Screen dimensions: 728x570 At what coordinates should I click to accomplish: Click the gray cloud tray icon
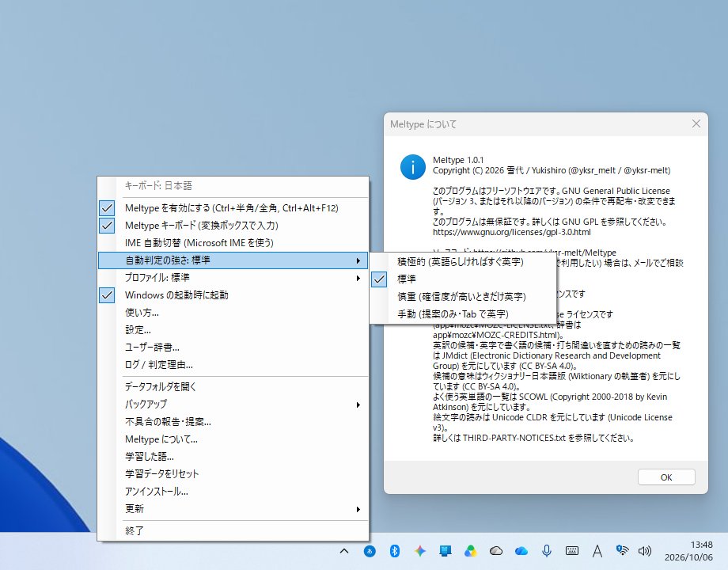pos(496,551)
